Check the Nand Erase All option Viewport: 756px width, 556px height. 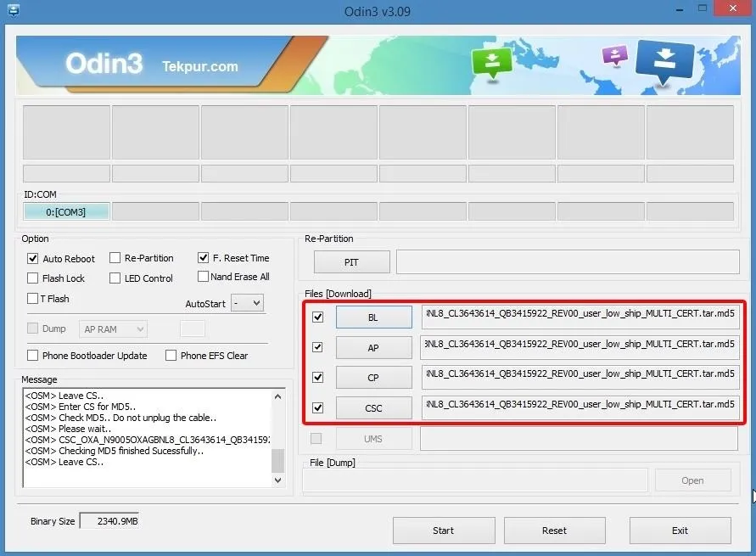click(x=203, y=277)
